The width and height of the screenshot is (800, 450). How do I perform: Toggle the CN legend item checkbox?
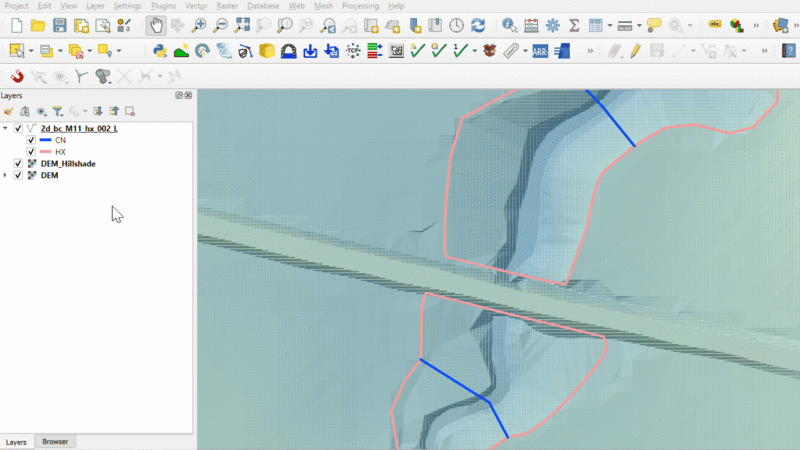pyautogui.click(x=31, y=140)
